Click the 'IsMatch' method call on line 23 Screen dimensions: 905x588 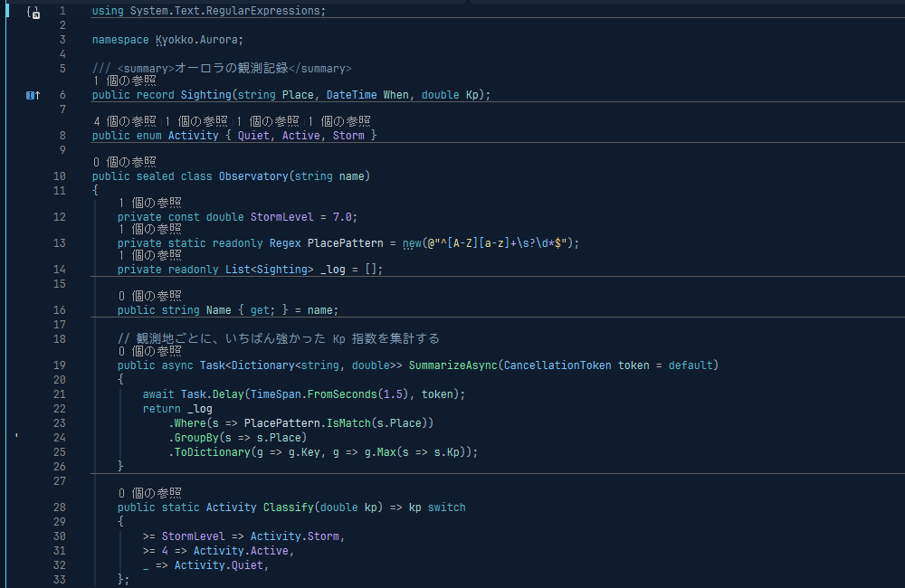[x=348, y=423]
